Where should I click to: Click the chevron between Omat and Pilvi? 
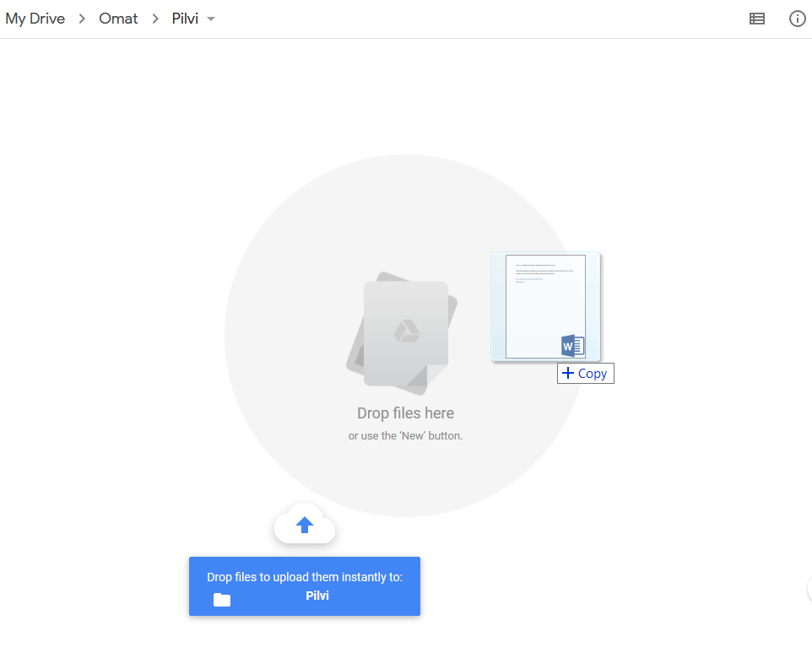[x=155, y=19]
